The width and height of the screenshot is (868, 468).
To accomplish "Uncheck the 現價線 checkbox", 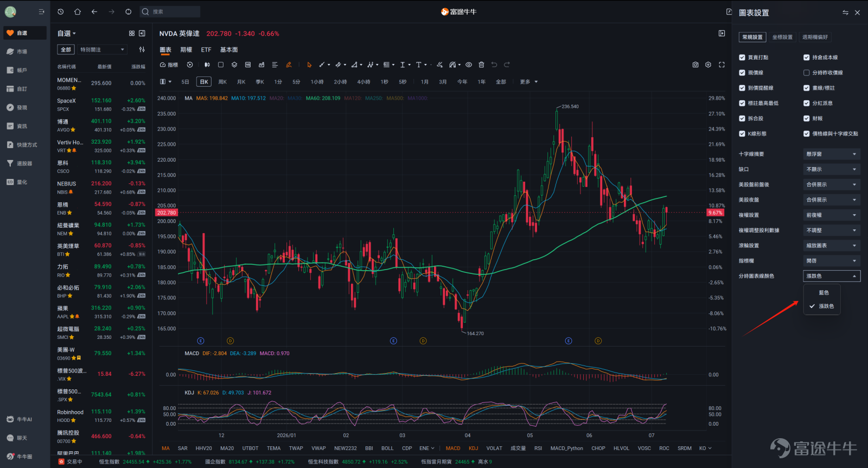I will (x=742, y=73).
